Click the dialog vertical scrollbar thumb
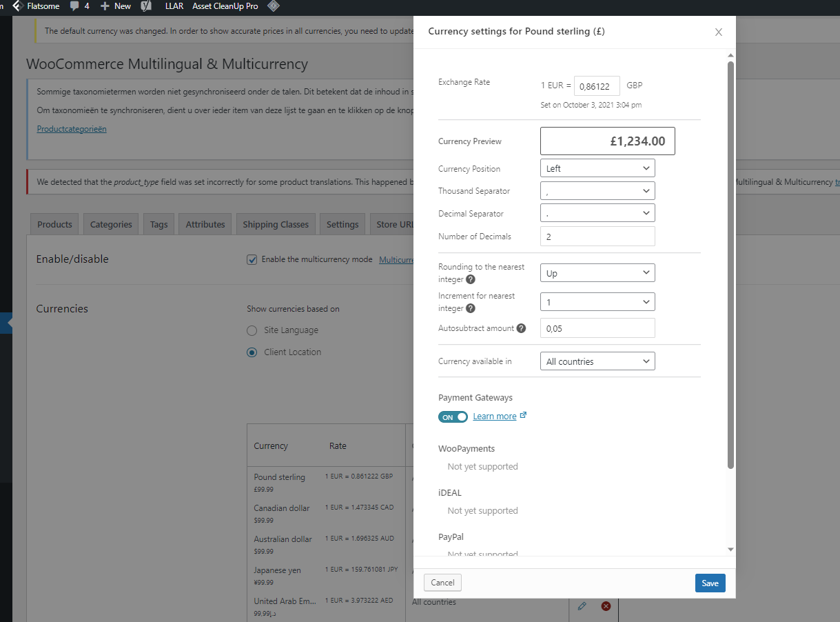This screenshot has width=840, height=622. [x=731, y=265]
